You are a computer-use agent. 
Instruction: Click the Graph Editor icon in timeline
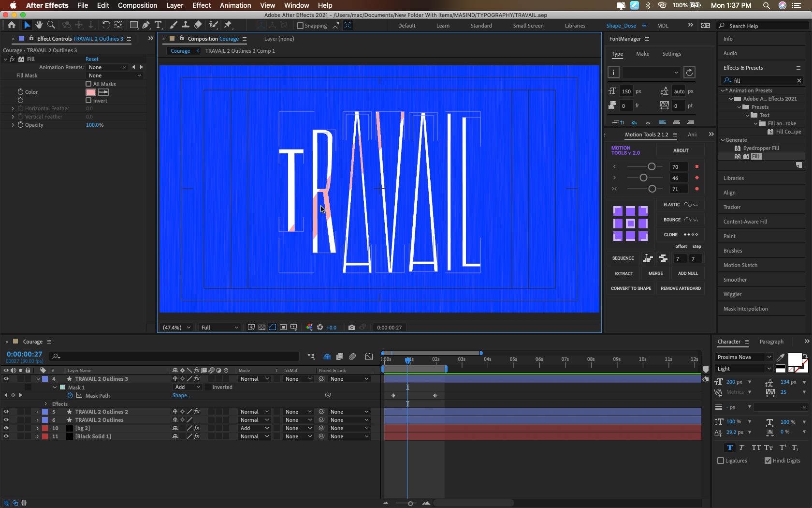369,357
